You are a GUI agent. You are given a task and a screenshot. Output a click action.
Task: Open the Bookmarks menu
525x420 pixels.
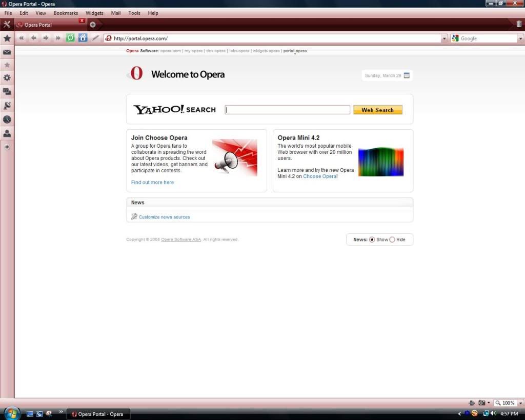point(66,13)
